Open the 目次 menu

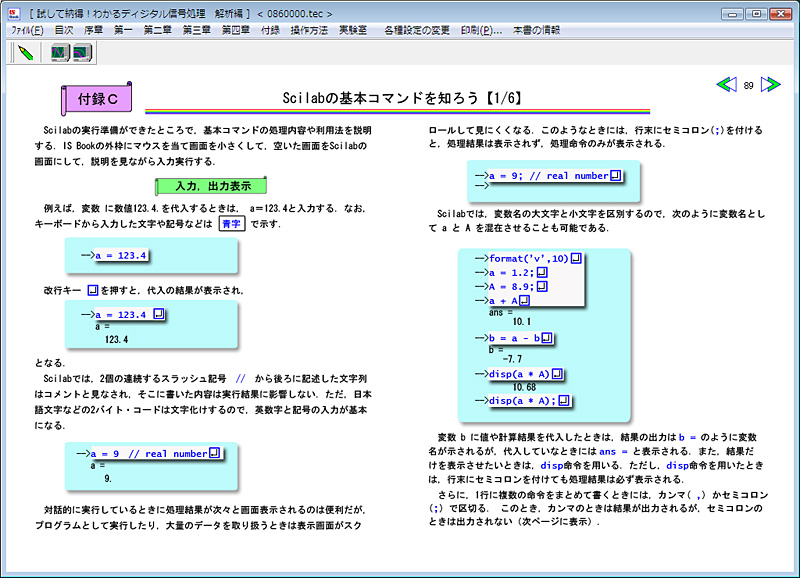64,30
